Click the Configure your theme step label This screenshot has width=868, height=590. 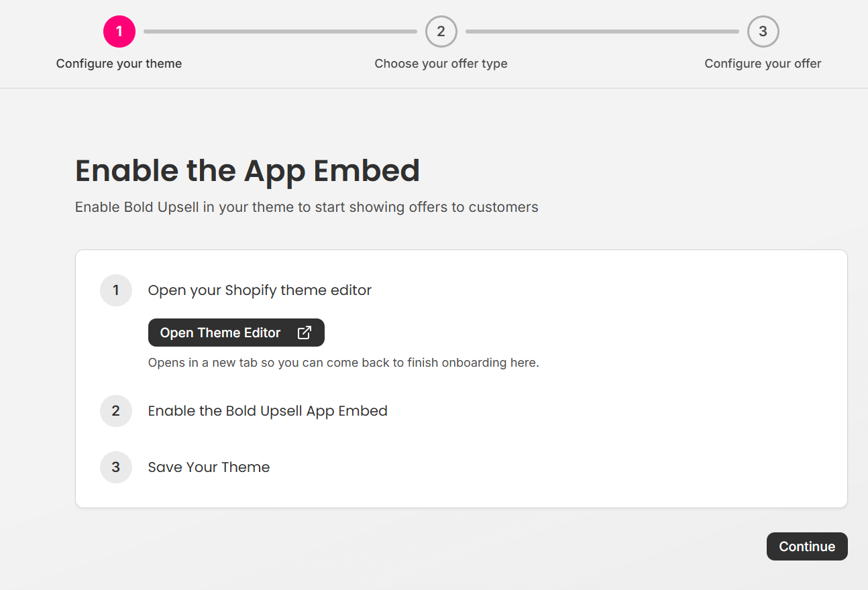(119, 64)
